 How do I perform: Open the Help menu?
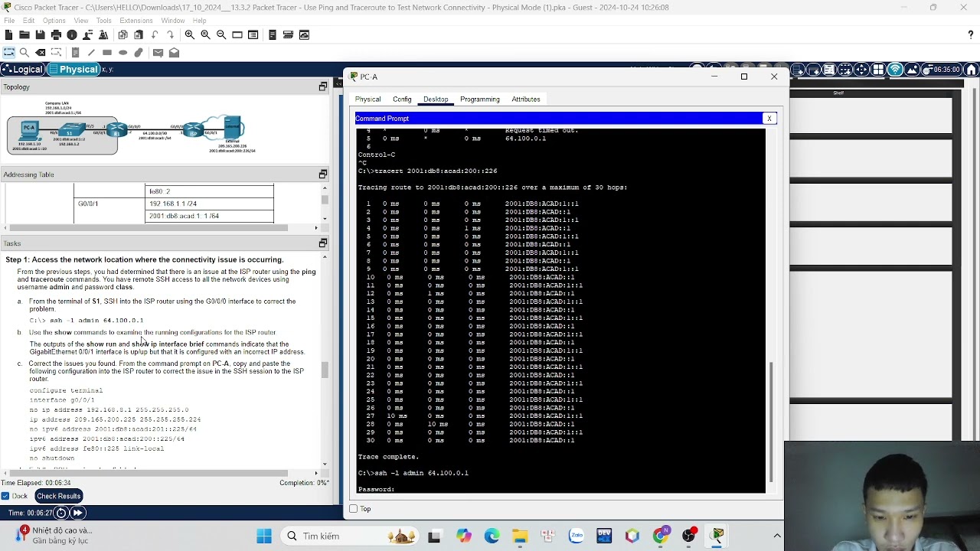(199, 21)
